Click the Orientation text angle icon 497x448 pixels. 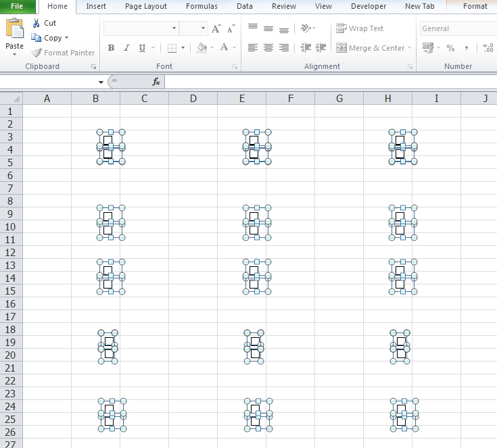pyautogui.click(x=306, y=28)
